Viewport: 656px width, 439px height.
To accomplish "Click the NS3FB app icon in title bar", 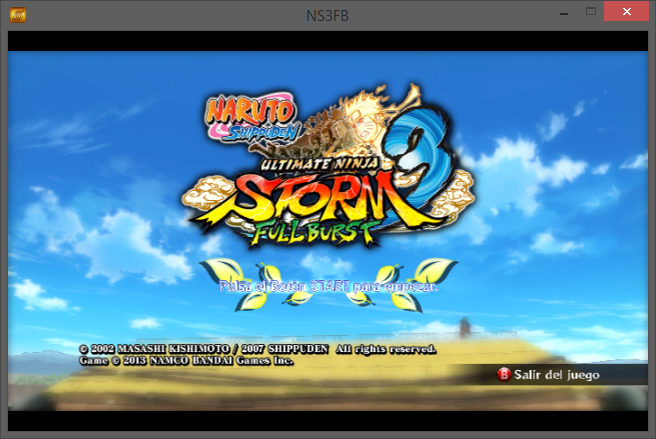I will (18, 15).
